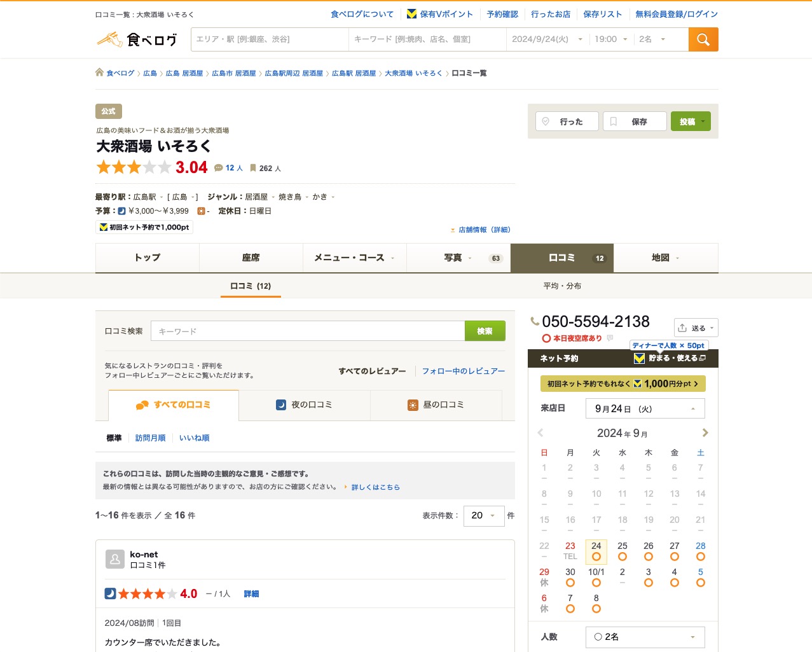This screenshot has height=652, width=812.
Task: Select the 2名 radio button under 人数
Action: pyautogui.click(x=597, y=637)
